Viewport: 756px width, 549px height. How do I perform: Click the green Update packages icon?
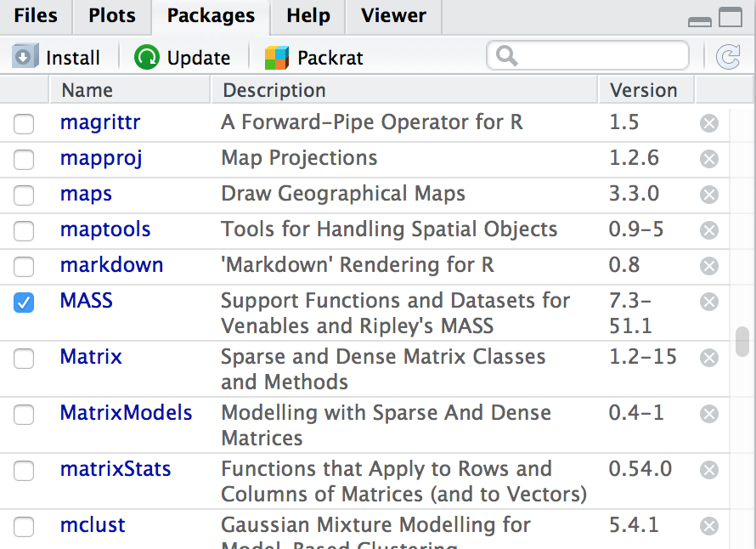tap(146, 57)
